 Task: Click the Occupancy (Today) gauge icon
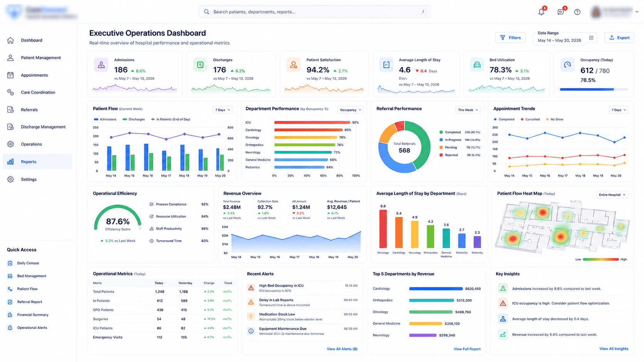[x=567, y=65]
